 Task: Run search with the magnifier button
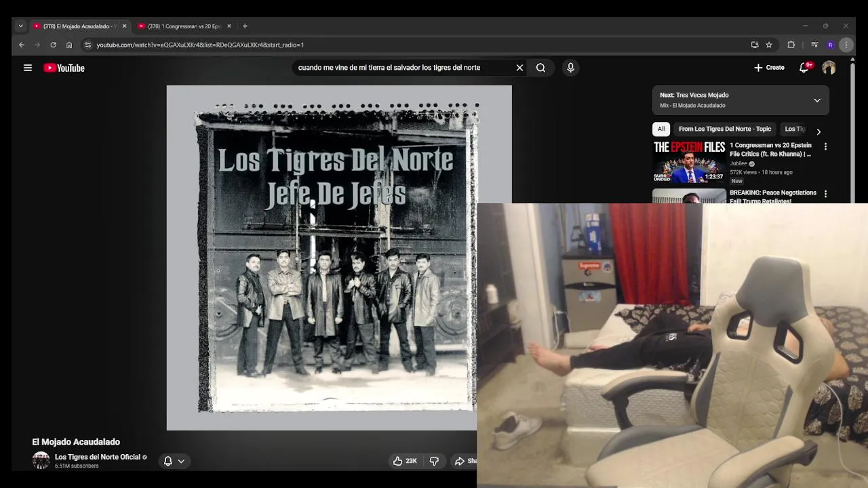[x=540, y=68]
